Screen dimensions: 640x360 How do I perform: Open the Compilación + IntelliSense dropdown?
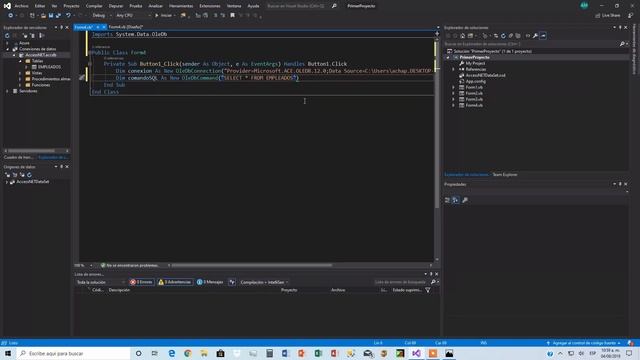tap(264, 282)
